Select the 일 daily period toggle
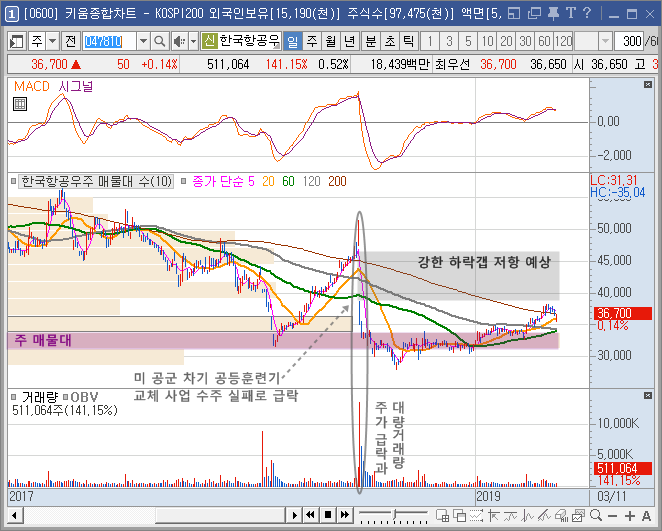This screenshot has width=662, height=531. point(293,41)
